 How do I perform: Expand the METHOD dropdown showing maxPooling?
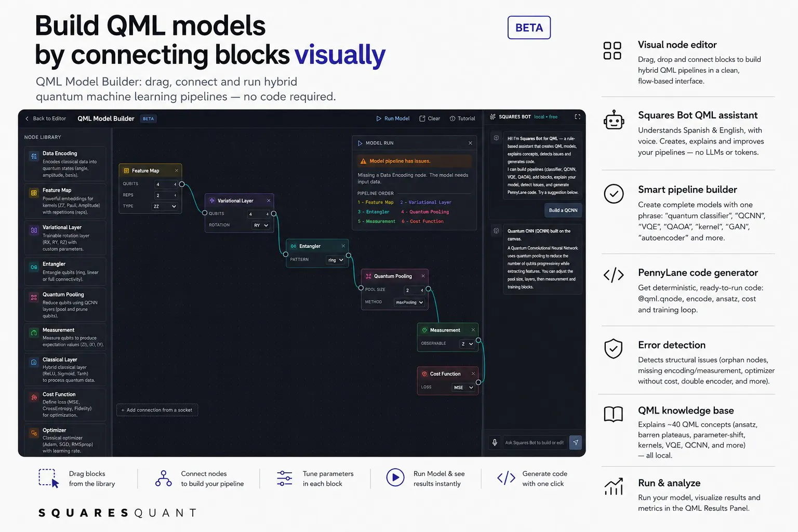(x=409, y=302)
